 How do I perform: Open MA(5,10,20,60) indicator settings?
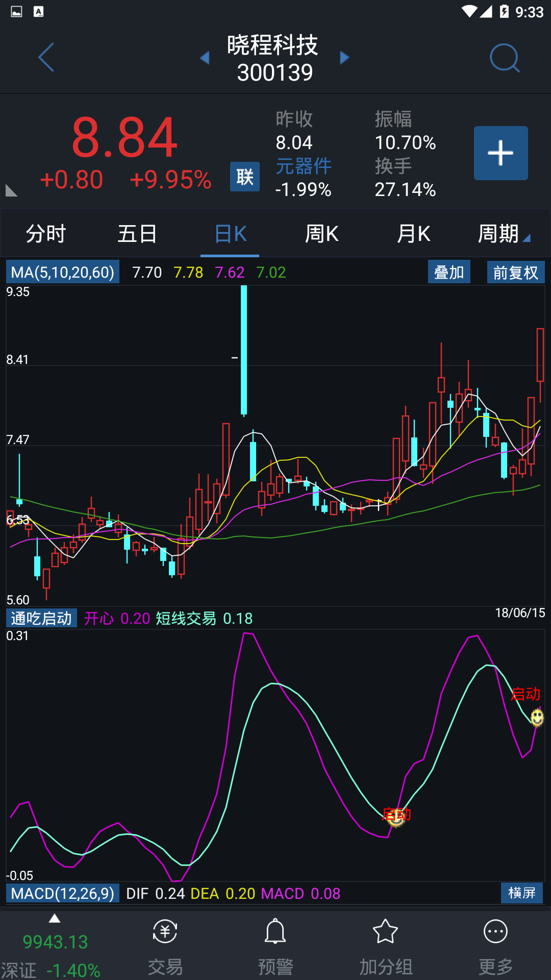click(x=63, y=272)
